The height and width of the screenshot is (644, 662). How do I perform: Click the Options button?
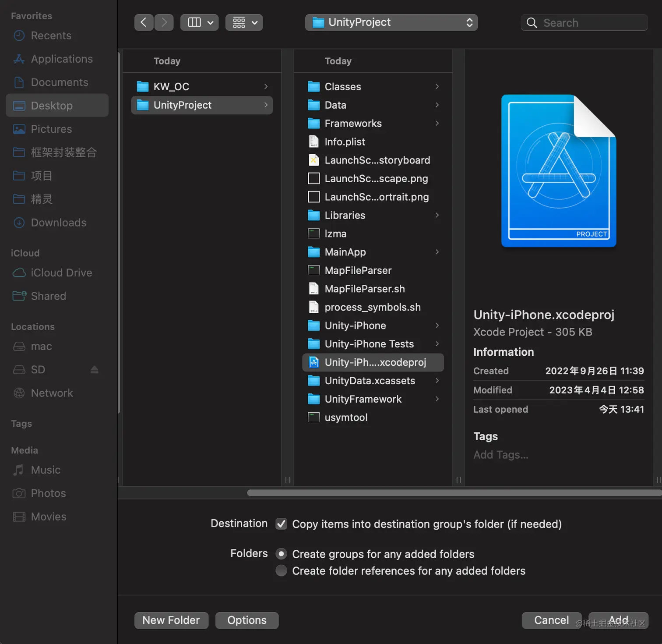click(x=247, y=620)
